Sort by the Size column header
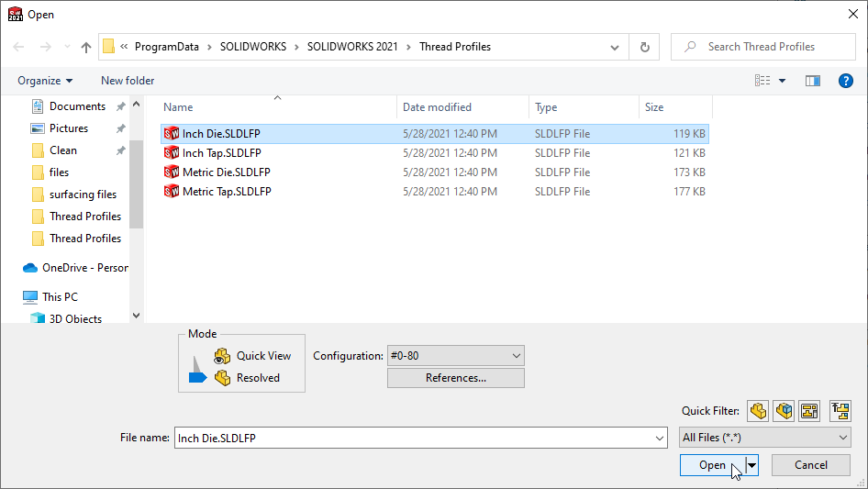This screenshot has width=868, height=489. pyautogui.click(x=654, y=107)
